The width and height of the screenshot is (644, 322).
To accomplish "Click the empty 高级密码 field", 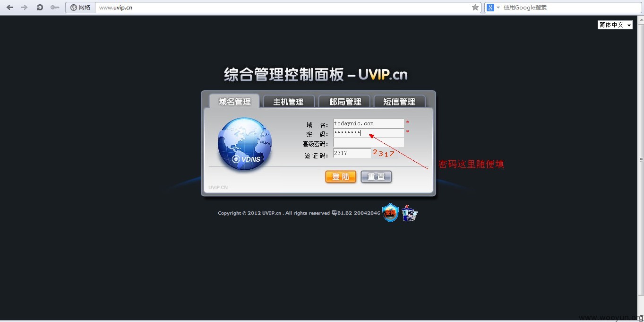I will (x=369, y=142).
